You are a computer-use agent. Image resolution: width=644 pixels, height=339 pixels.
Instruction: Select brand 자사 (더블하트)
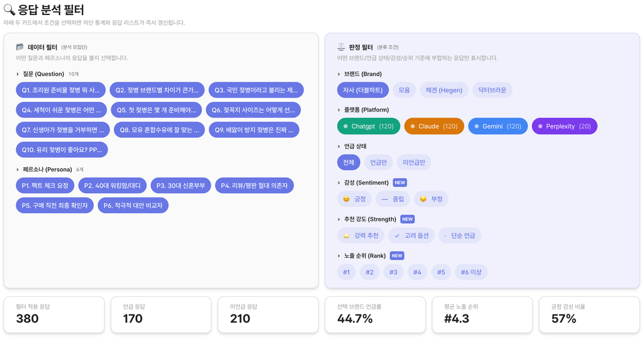pos(363,90)
